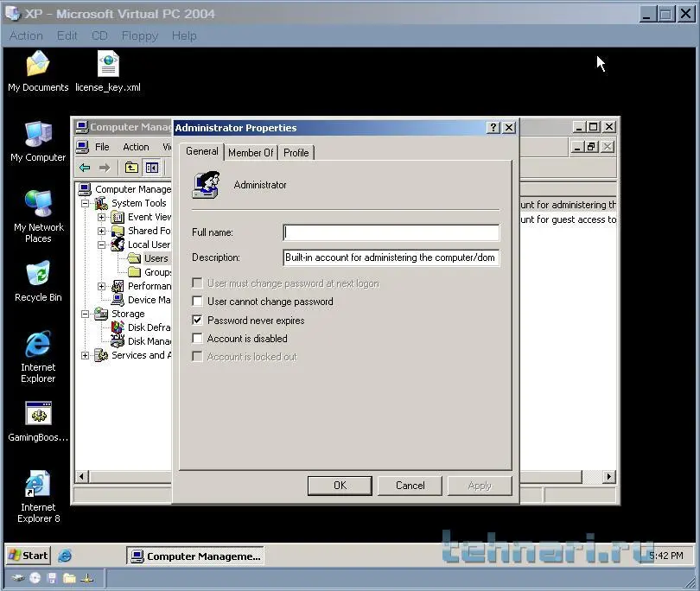Open the license_key.xml file icon
The image size is (700, 591).
click(x=108, y=72)
